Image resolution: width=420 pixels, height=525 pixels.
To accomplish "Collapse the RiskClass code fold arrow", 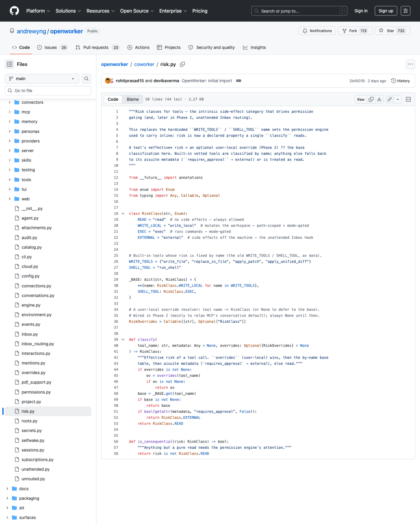I will pyautogui.click(x=123, y=213).
